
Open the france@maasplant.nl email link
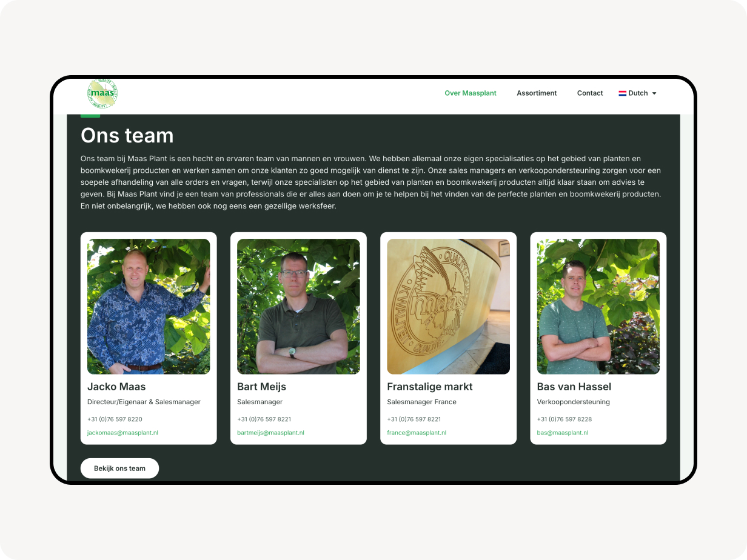417,433
